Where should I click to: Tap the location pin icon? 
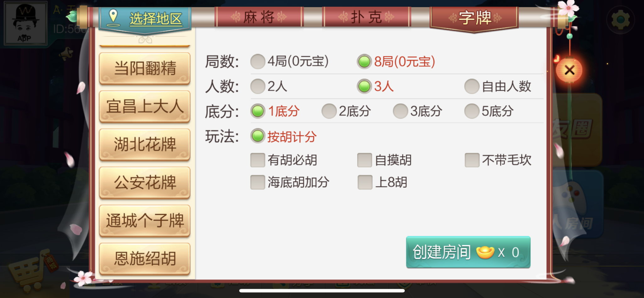coord(113,17)
